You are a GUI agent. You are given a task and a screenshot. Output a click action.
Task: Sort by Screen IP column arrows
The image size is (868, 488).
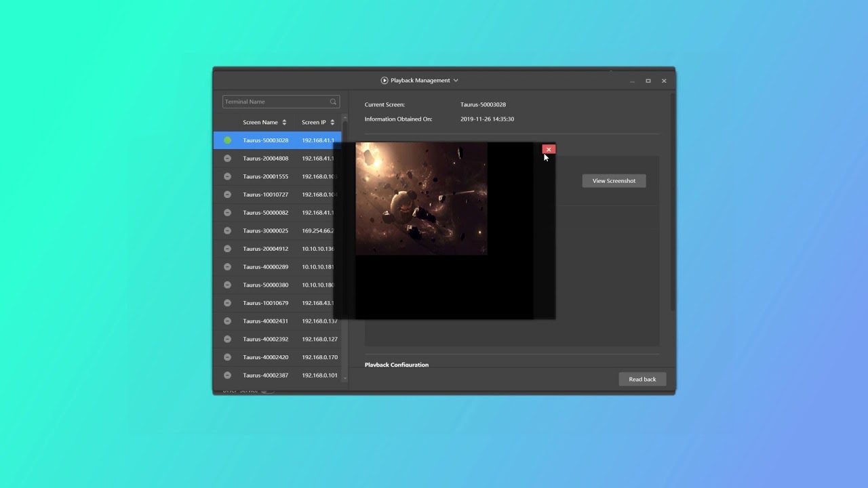[x=332, y=123]
